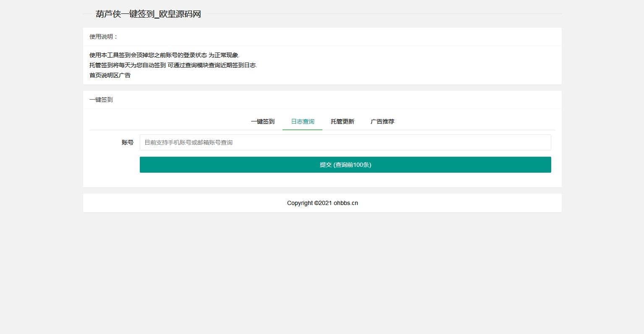Click the 一键签到 card header text
The image size is (644, 334).
point(101,100)
